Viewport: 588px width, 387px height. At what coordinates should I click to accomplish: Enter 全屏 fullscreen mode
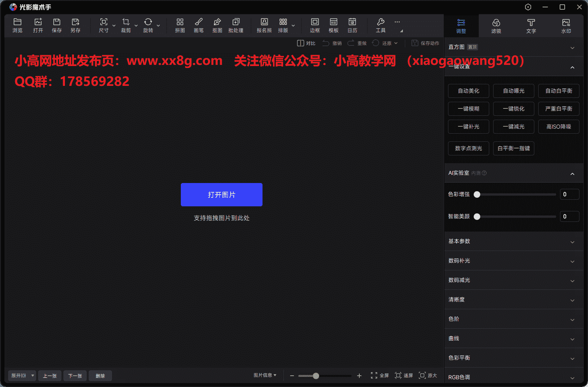380,375
